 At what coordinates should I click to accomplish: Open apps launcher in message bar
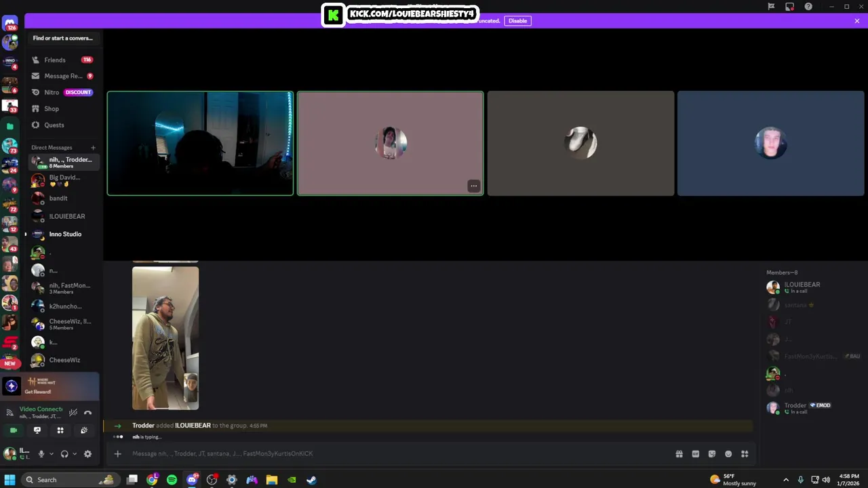[745, 454]
